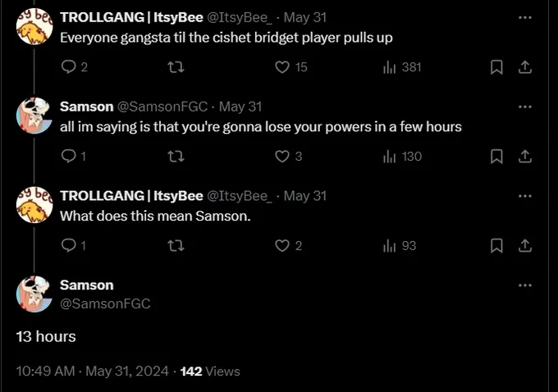The image size is (558, 392).
Task: Open more options on '13 hours' tweet
Action: coord(525,285)
